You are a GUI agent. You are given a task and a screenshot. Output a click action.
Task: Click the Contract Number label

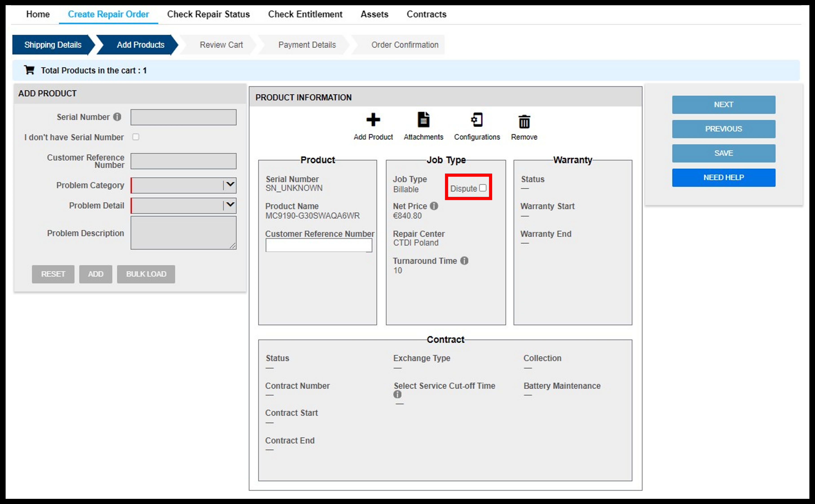point(297,386)
